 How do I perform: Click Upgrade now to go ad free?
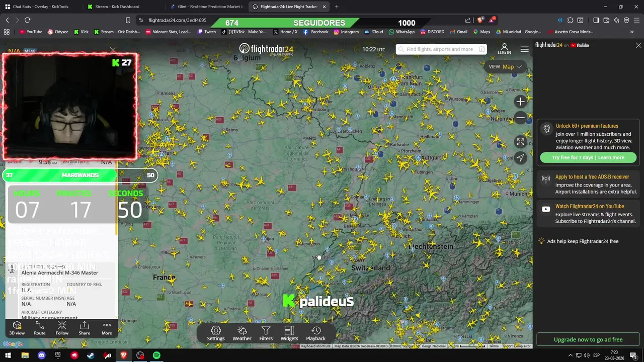tap(588, 339)
